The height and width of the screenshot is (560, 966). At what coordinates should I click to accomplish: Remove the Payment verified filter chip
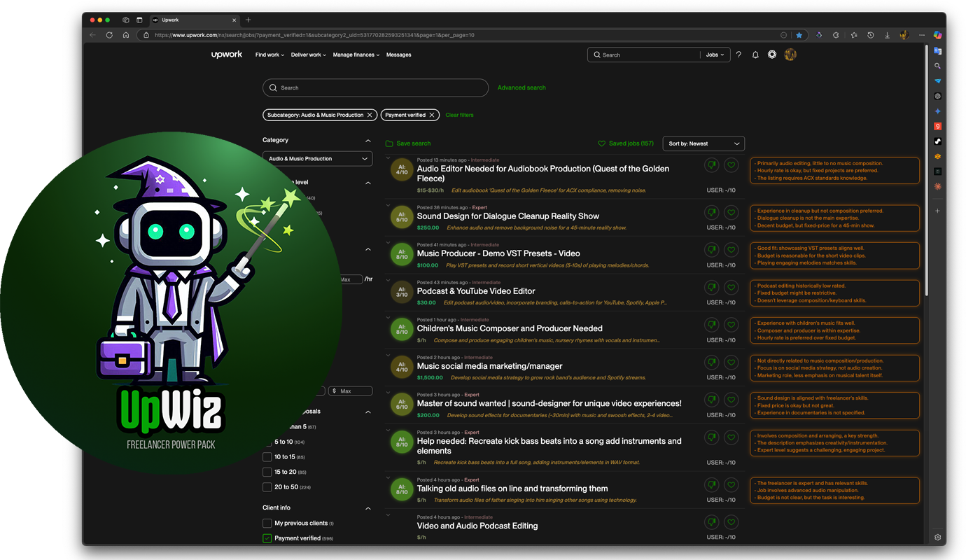click(430, 114)
